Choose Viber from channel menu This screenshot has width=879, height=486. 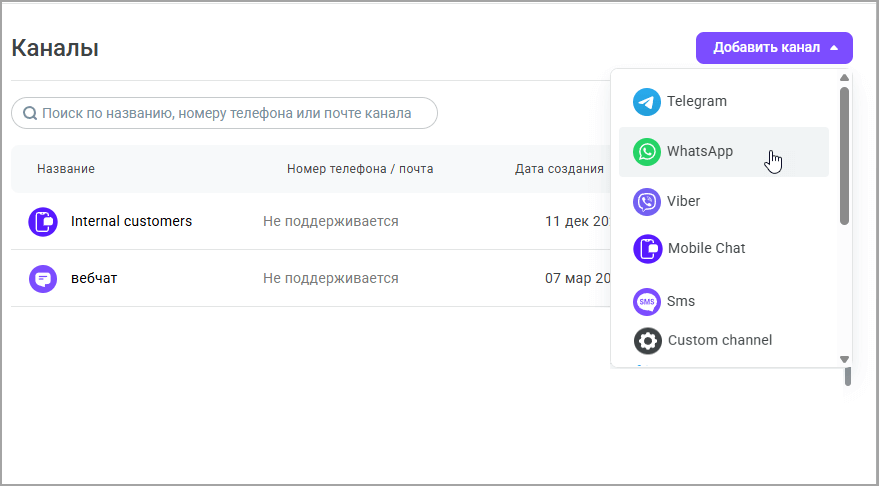pos(724,202)
